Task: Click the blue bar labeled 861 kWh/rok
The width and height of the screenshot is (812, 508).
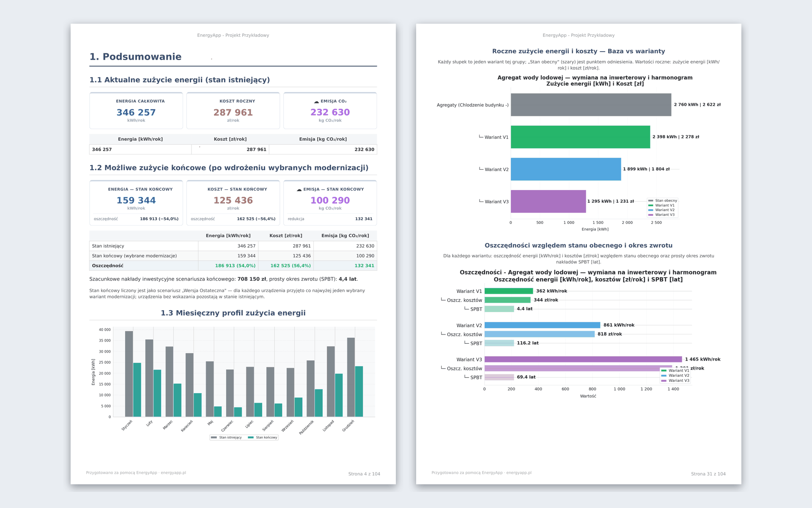Action: coord(542,325)
